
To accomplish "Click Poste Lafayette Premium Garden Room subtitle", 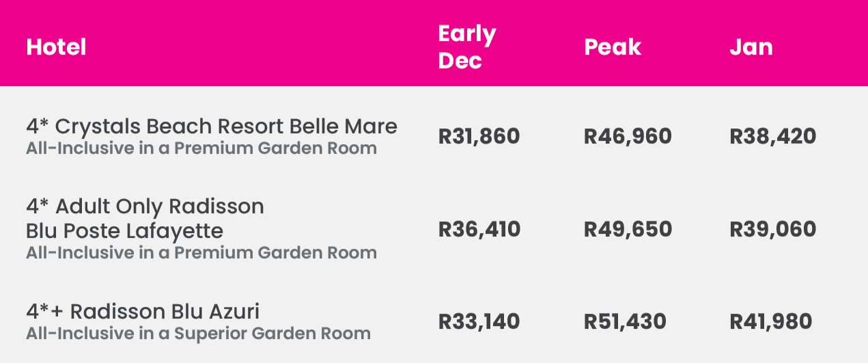I will click(201, 252).
